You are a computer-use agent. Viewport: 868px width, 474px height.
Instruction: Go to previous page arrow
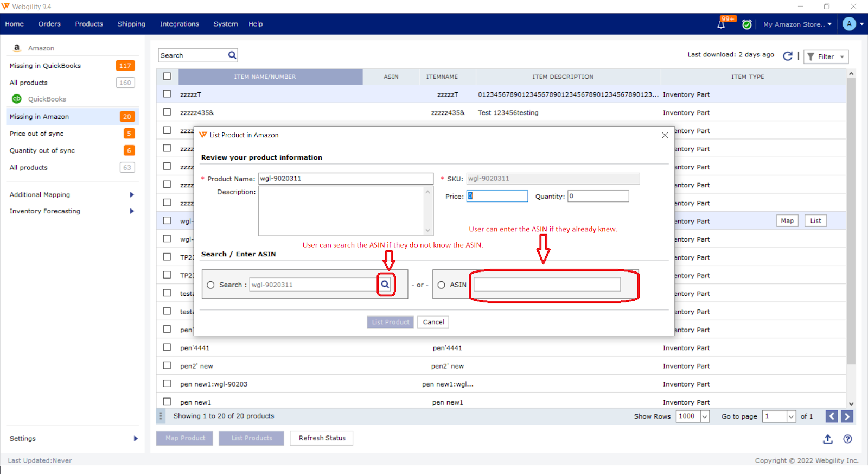click(x=832, y=416)
